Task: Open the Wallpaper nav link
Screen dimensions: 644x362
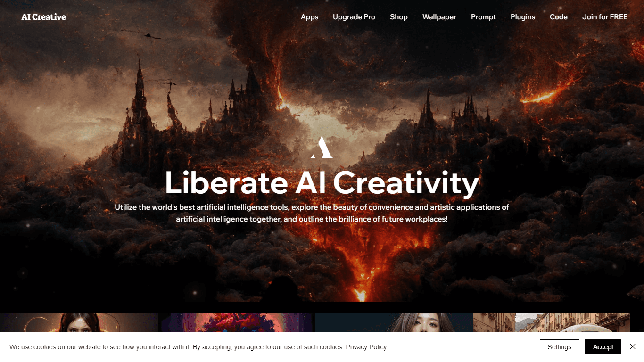Action: point(439,17)
